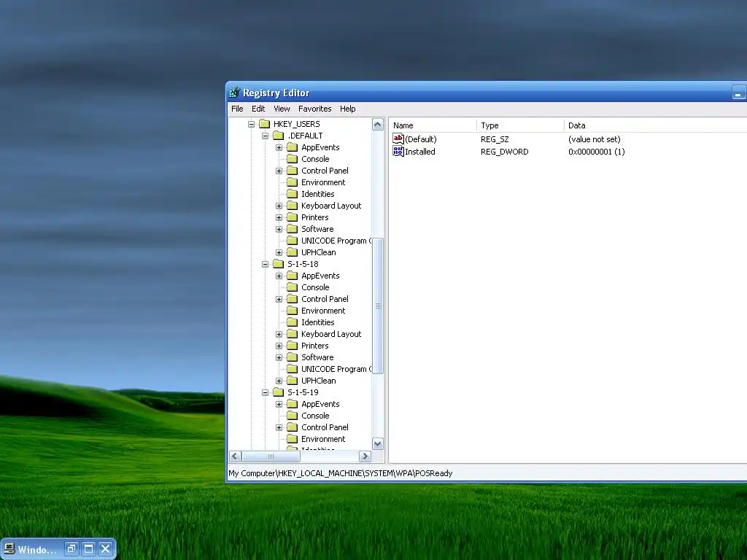Expand Control Panel under .DEFAULT
Screen dimensions: 747x560
(279, 171)
